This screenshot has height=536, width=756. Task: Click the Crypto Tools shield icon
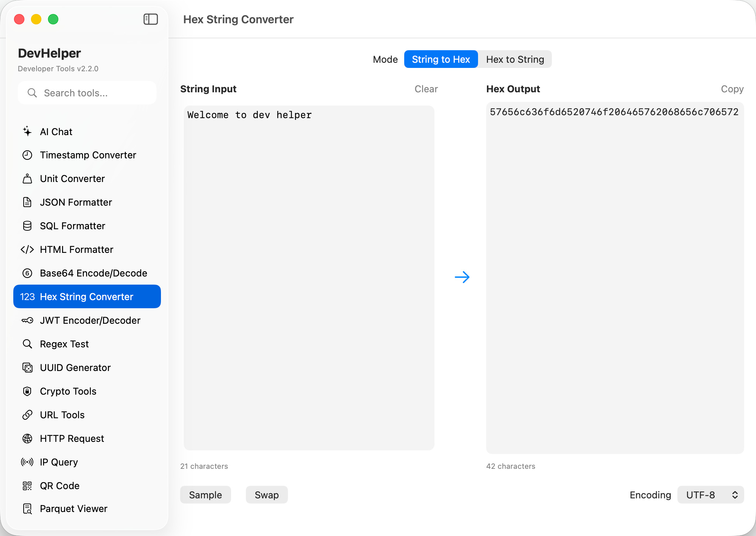tap(27, 391)
